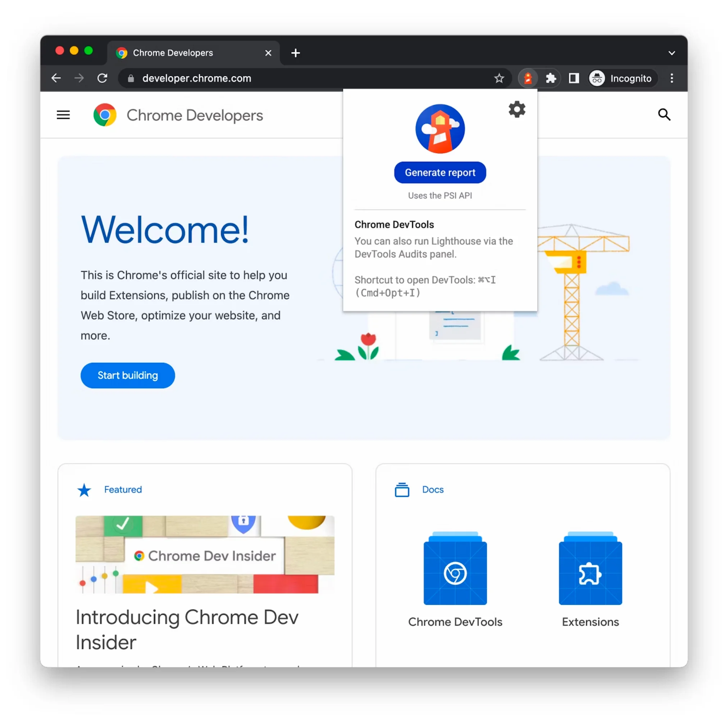Screen dimensions: 728x728
Task: Click the 'Uses the PSI API' text
Action: coord(440,196)
